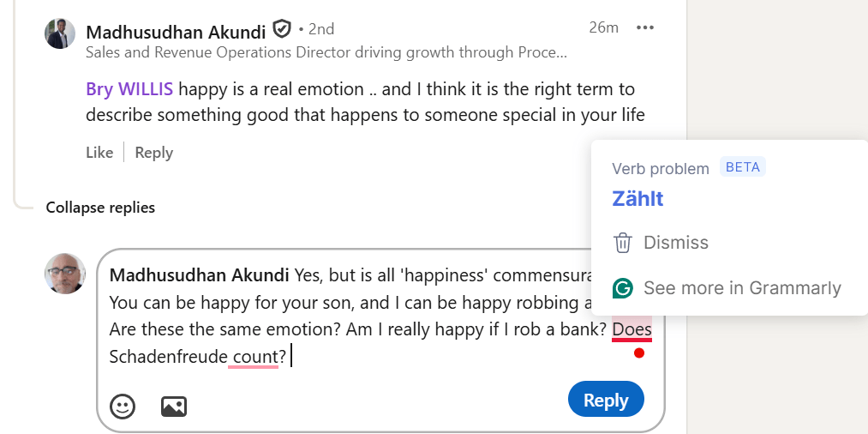This screenshot has width=868, height=434.
Task: Open the emoji picker in the reply box
Action: point(123,406)
